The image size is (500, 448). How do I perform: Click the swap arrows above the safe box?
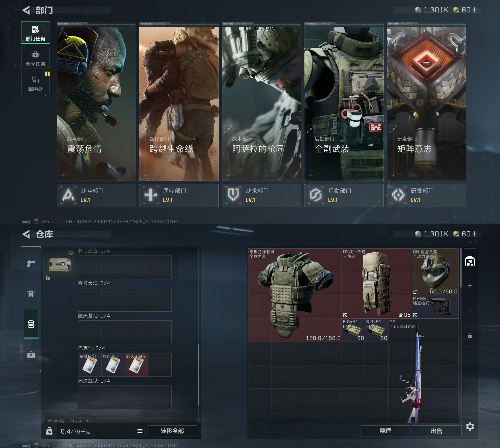71,253
